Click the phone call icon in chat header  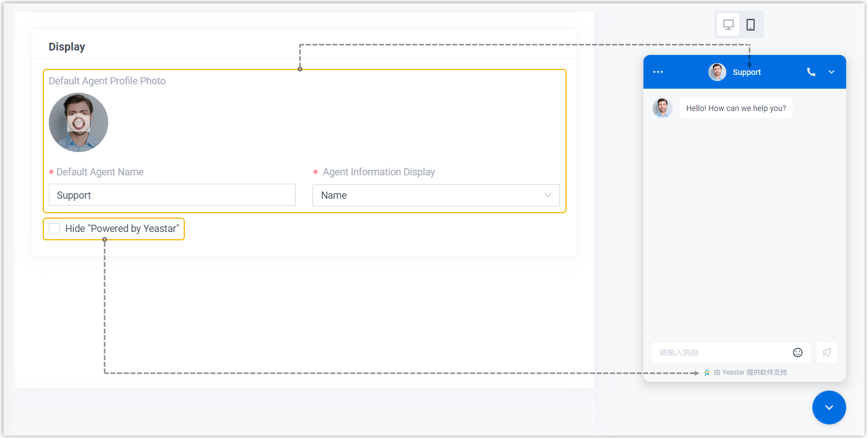click(x=811, y=72)
